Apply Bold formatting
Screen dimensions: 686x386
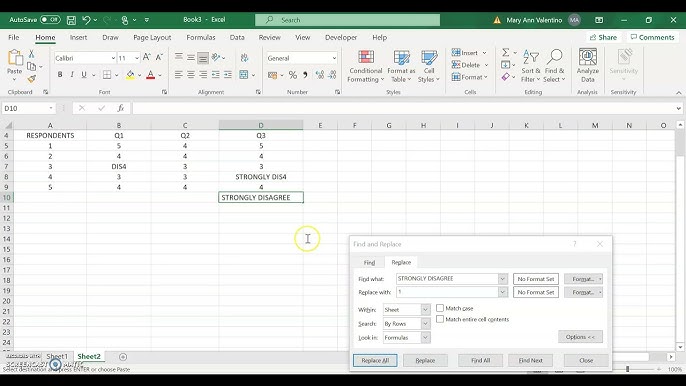60,75
